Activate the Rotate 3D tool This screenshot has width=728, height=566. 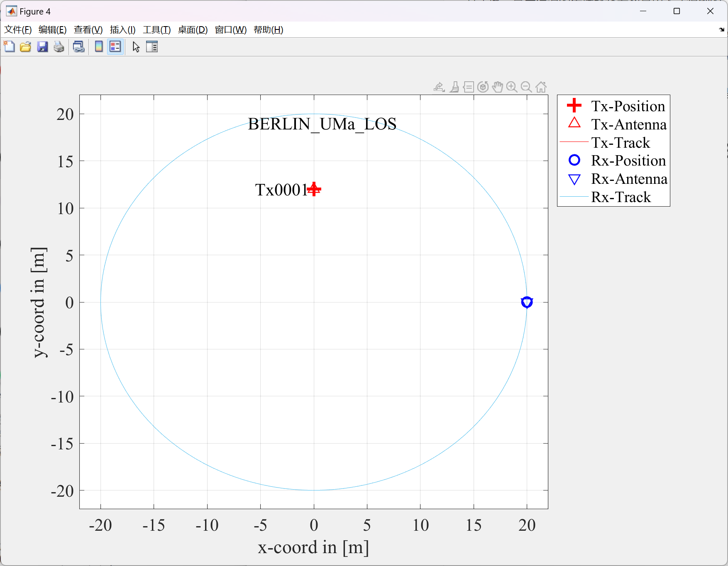[483, 87]
